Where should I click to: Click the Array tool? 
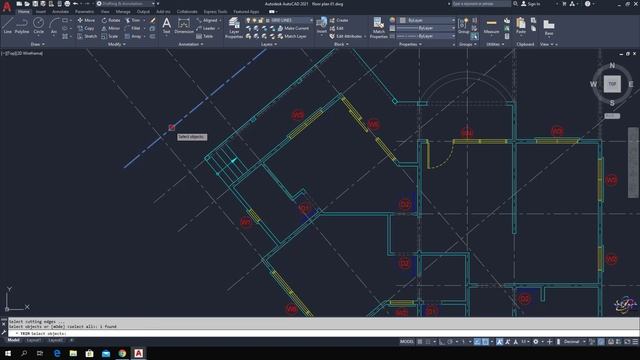[x=133, y=36]
